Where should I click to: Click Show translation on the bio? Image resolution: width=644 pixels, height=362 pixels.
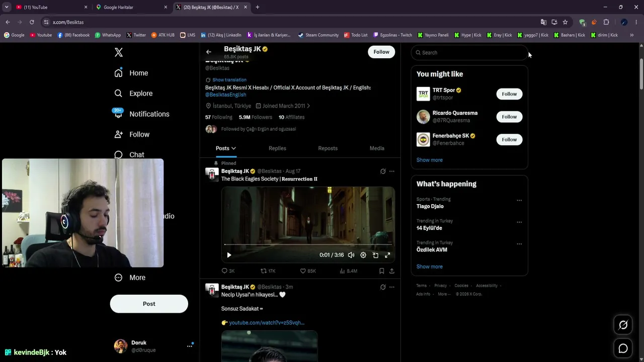pyautogui.click(x=229, y=80)
